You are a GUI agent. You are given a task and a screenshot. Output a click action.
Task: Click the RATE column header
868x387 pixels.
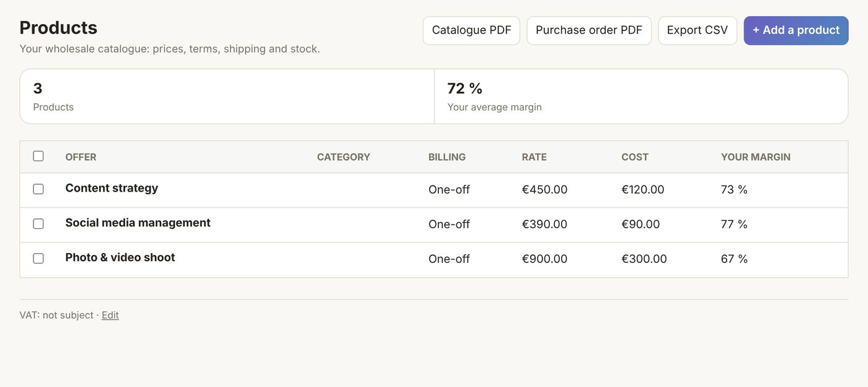tap(534, 157)
